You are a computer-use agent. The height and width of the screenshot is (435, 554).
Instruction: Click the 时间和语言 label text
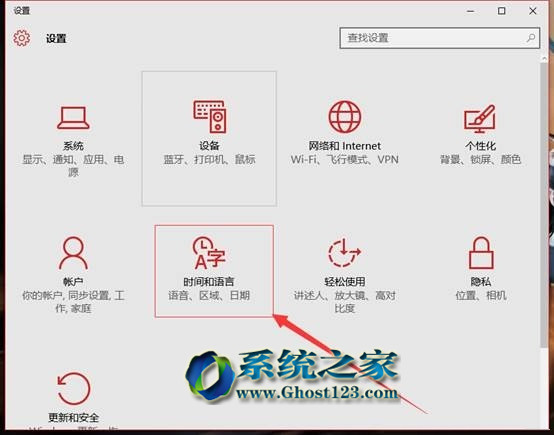tap(209, 282)
